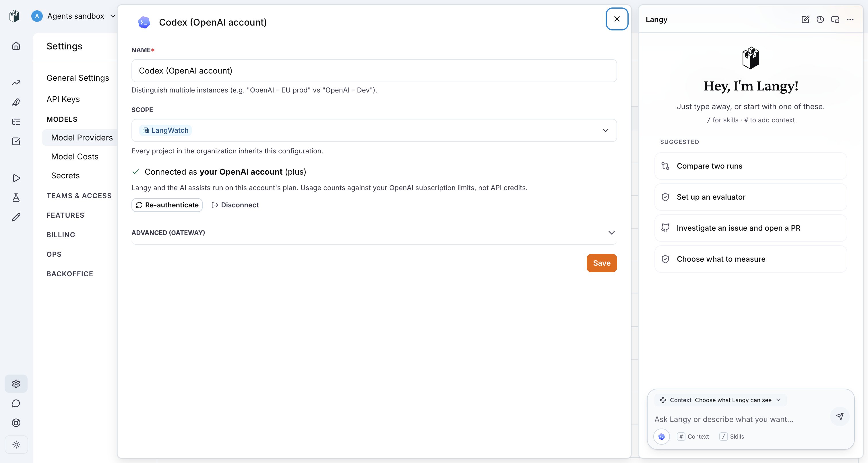Click the compare icon beside Compare two runs

pyautogui.click(x=665, y=166)
